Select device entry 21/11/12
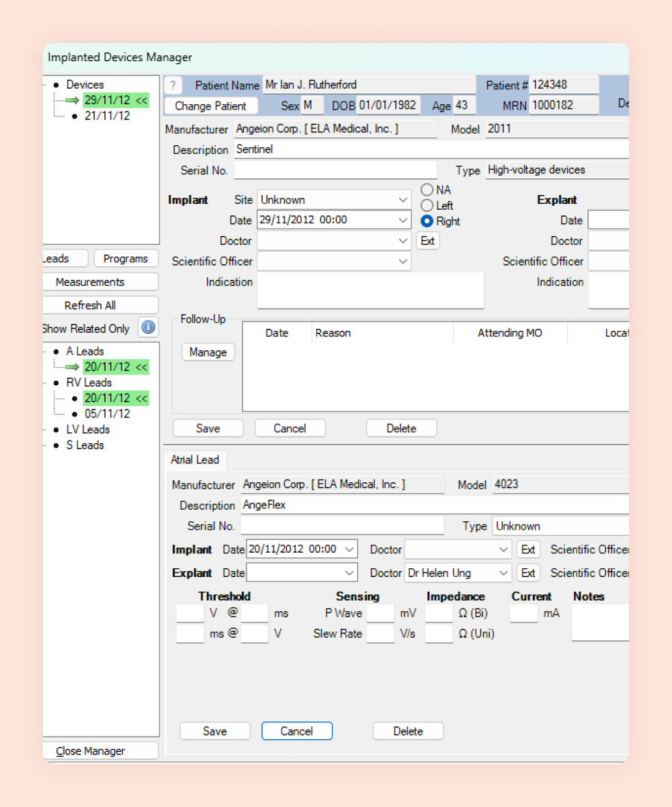The image size is (672, 807). point(108,116)
